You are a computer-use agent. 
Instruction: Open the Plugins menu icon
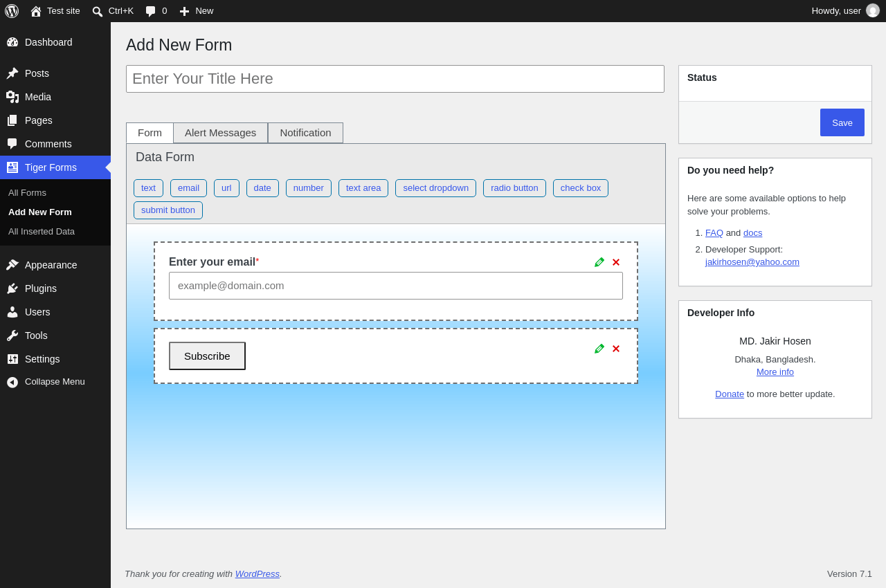pyautogui.click(x=12, y=288)
